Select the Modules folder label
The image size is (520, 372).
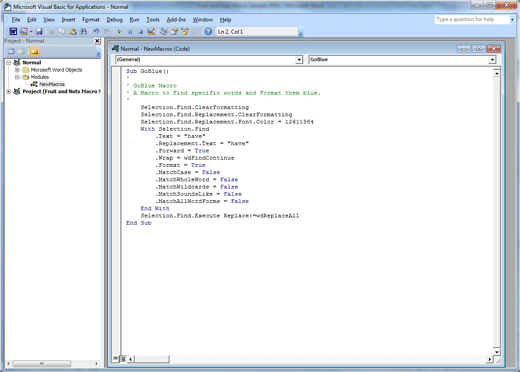click(40, 77)
